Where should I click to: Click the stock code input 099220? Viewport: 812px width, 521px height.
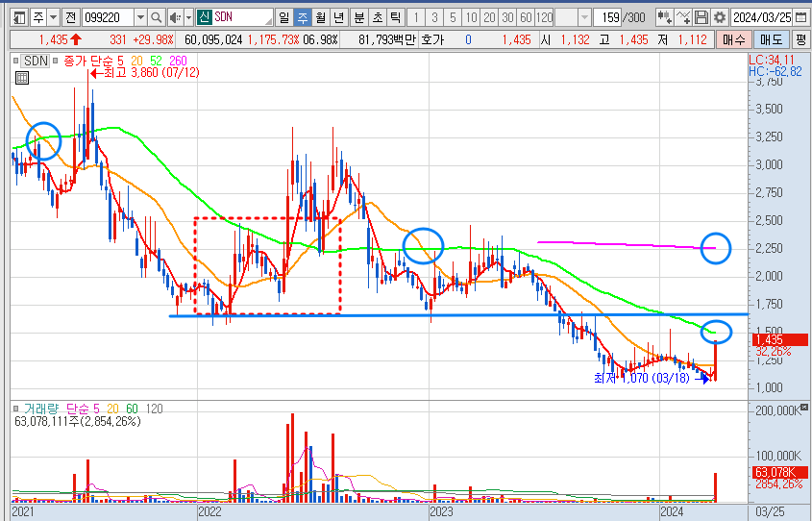click(x=108, y=17)
